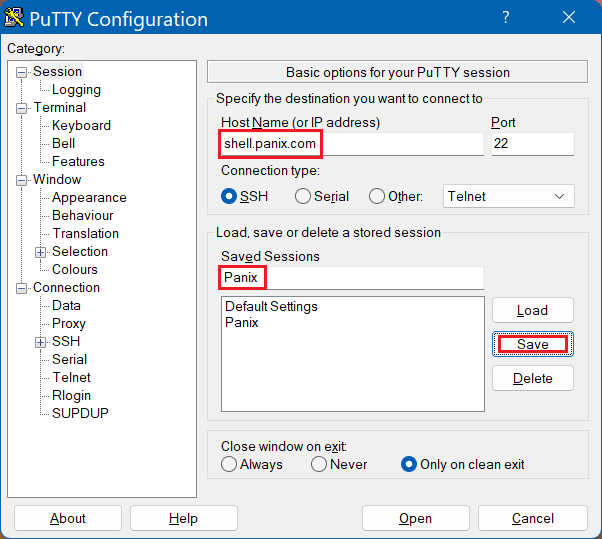Expand the SSH category node
This screenshot has width=602, height=539.
click(x=41, y=342)
